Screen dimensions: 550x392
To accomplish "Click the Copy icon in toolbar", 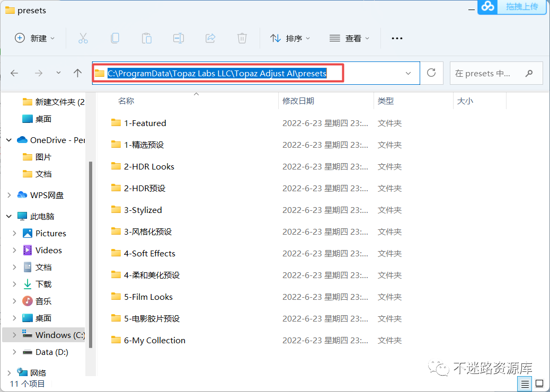I will pyautogui.click(x=114, y=38).
